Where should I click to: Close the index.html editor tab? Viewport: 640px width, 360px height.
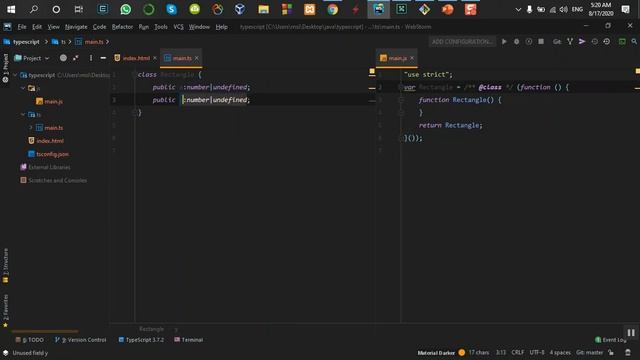pos(155,58)
